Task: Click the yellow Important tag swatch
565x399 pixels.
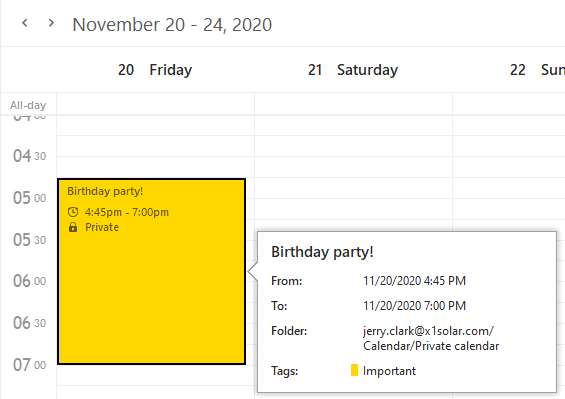Action: pyautogui.click(x=354, y=370)
